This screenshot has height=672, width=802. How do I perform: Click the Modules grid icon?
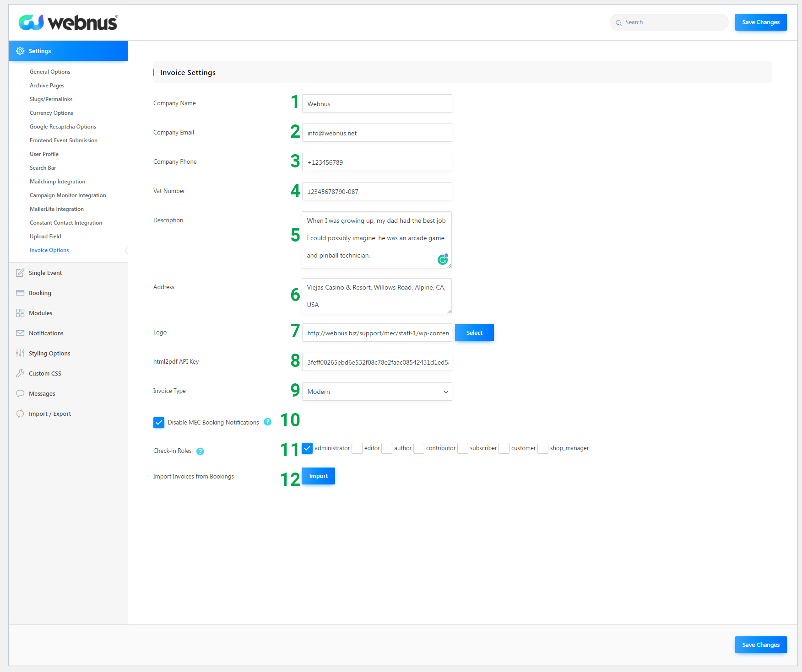[20, 313]
